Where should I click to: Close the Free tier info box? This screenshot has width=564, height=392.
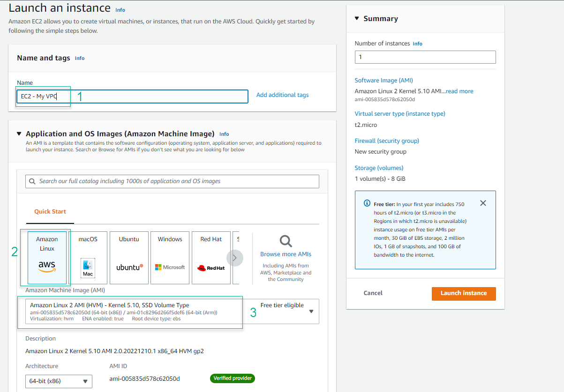[x=483, y=203]
